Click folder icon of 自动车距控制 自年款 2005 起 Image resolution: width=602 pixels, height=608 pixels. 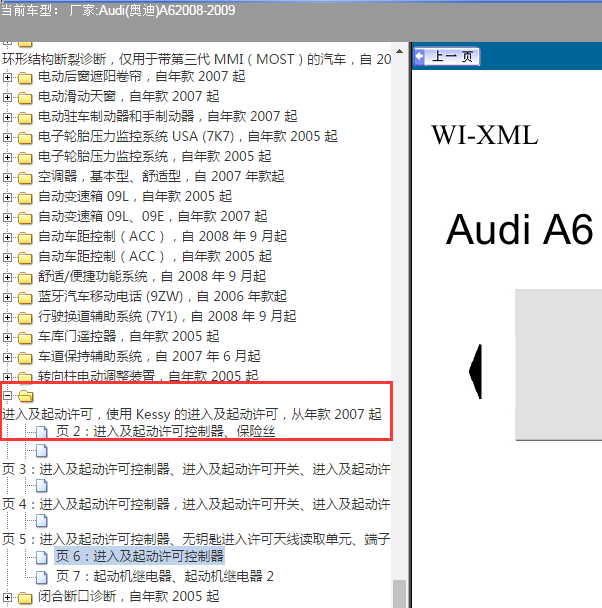[25, 258]
